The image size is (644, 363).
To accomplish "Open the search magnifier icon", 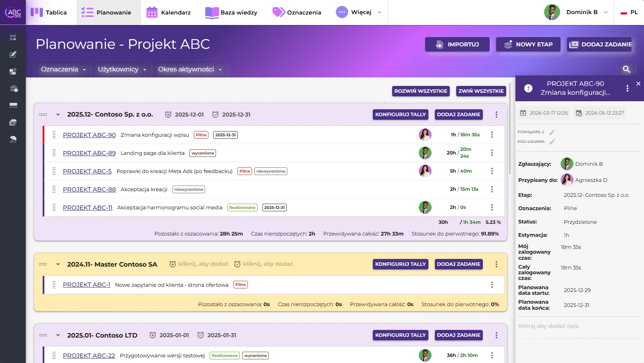I will (x=626, y=69).
